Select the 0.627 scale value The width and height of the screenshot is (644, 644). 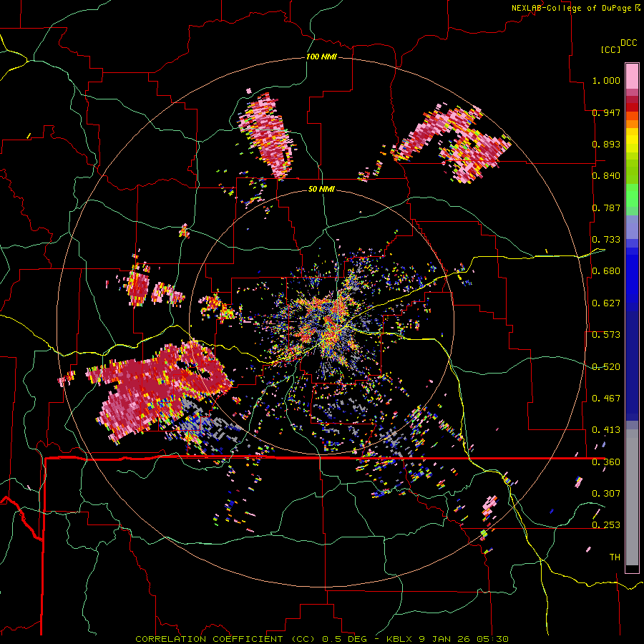click(x=606, y=303)
